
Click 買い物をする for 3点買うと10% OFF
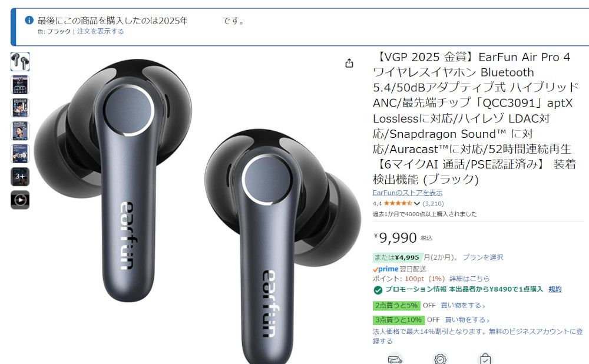point(467,320)
